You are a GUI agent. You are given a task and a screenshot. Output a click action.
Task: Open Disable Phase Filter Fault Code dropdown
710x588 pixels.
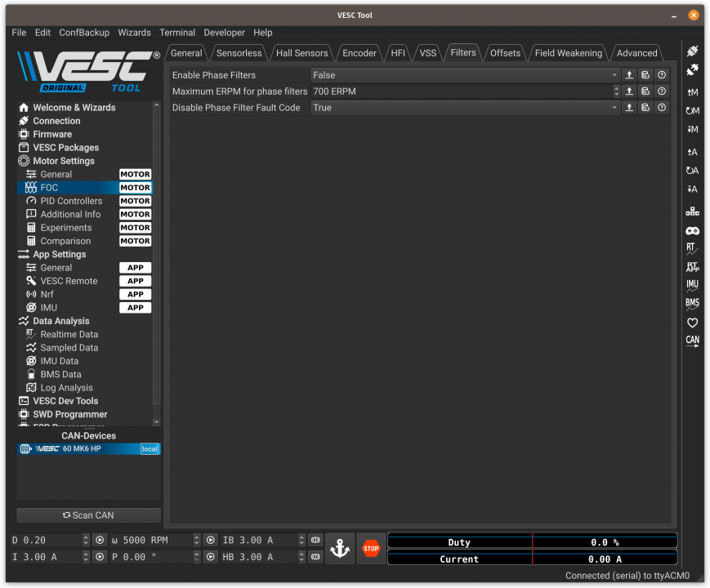click(465, 108)
